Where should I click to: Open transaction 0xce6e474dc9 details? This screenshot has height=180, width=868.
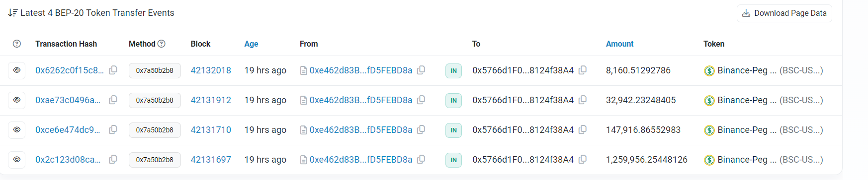68,130
